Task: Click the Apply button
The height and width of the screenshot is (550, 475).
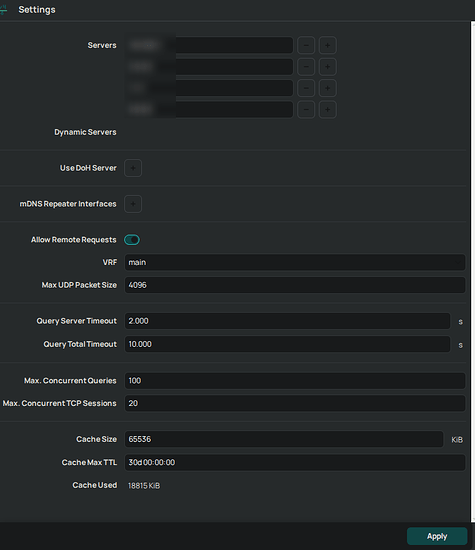Action: coord(437,536)
